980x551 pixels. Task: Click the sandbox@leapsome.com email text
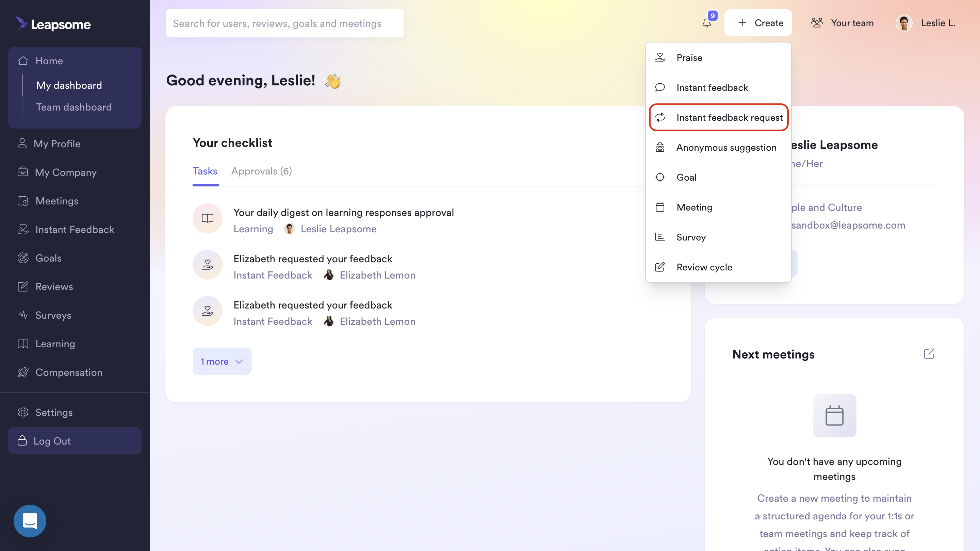(x=848, y=225)
